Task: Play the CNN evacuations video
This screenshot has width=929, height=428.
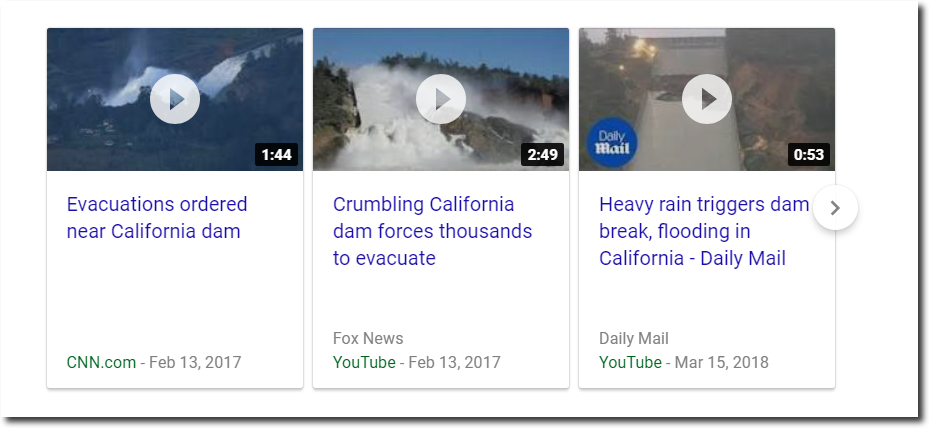Action: (x=175, y=99)
